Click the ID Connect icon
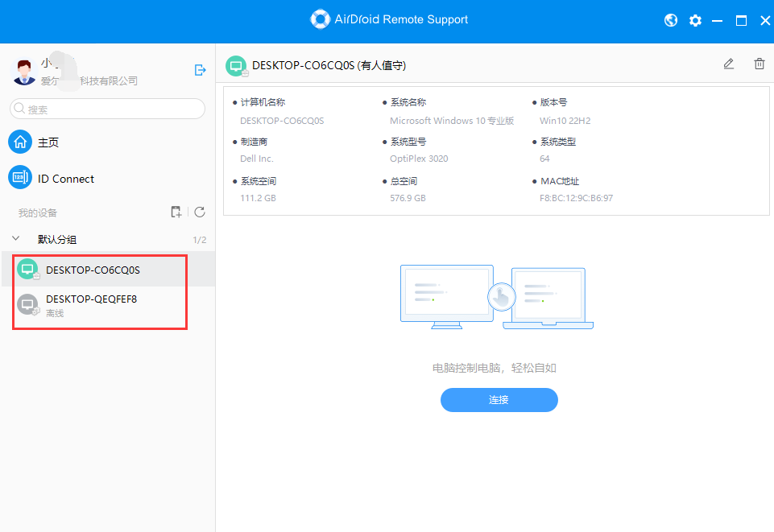Screen dimensions: 774x532 point(20,177)
